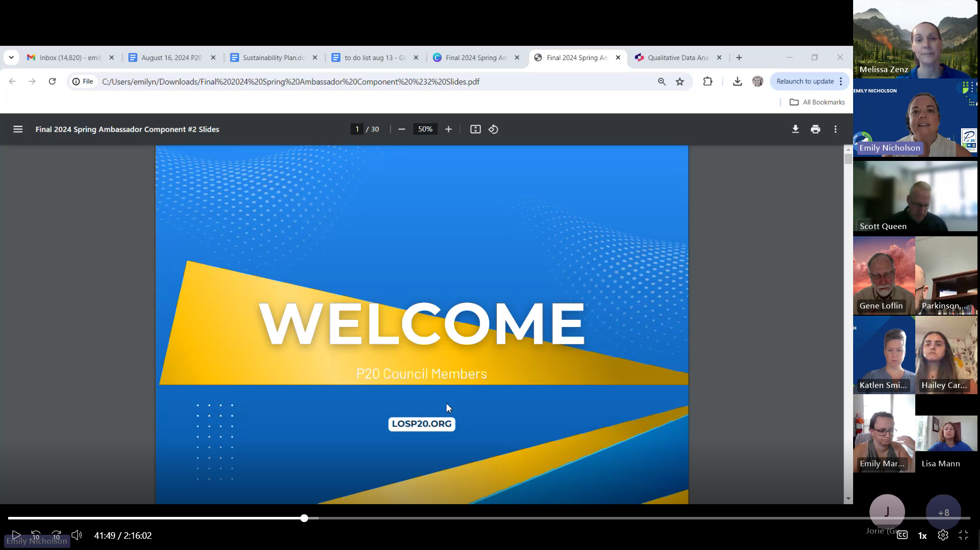
Task: Change playback speed 1x
Action: pos(922,536)
